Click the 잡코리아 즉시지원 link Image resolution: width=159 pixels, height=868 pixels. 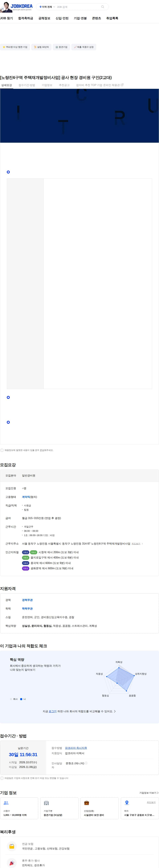coord(76,748)
